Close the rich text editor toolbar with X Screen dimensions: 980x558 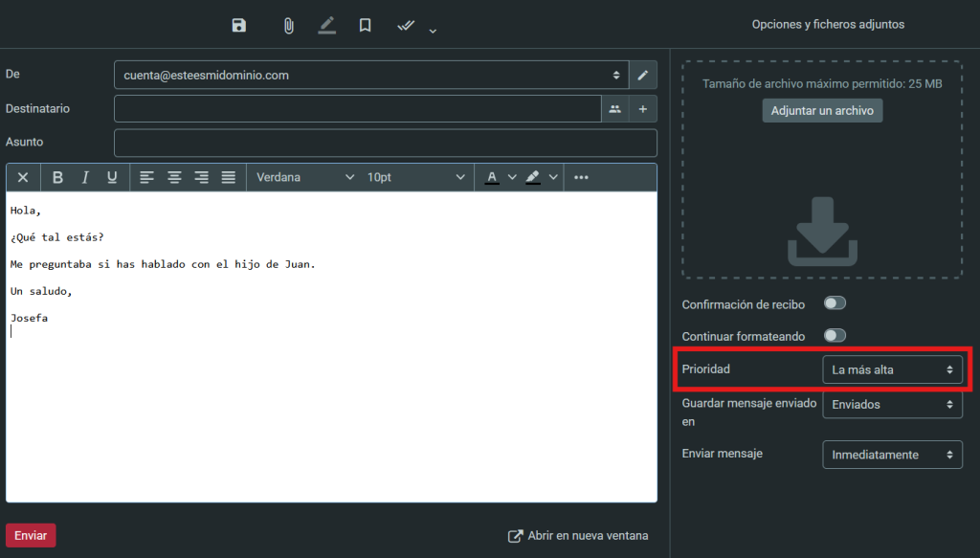click(x=23, y=177)
